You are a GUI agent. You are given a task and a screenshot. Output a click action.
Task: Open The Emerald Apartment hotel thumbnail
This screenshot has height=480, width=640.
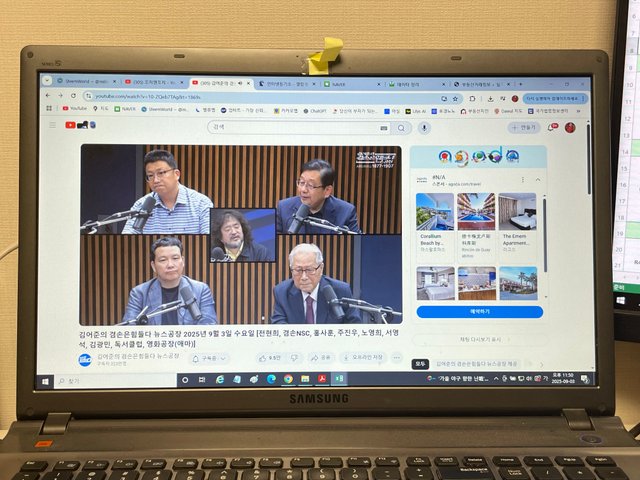pyautogui.click(x=517, y=212)
